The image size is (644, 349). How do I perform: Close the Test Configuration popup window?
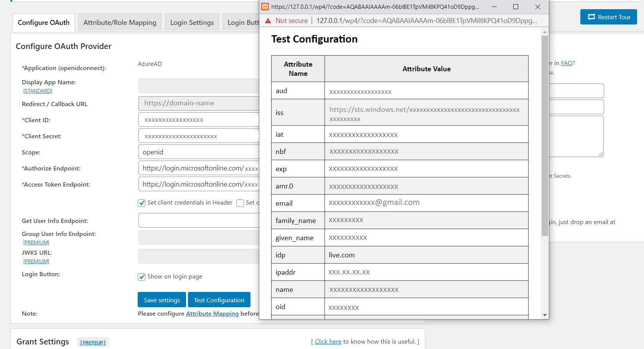tap(538, 7)
